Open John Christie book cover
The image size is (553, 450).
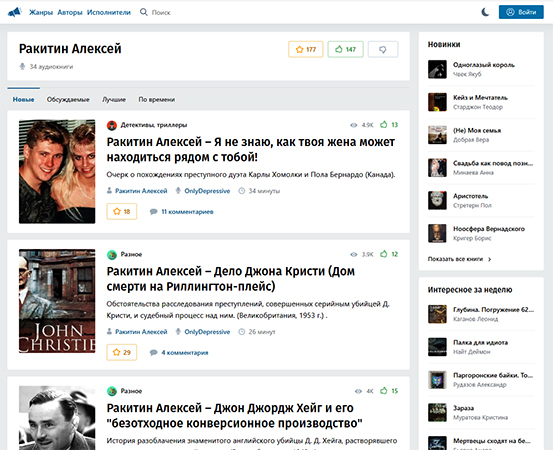(x=57, y=301)
